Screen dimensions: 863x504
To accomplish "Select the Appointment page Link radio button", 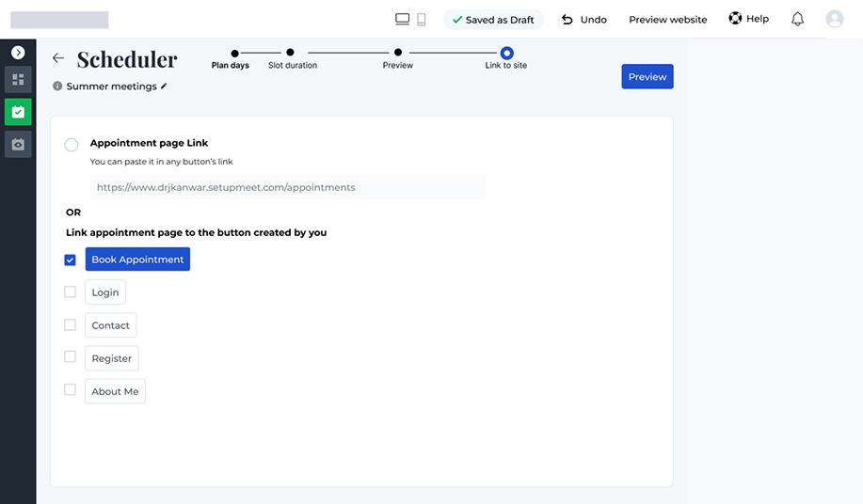I will pyautogui.click(x=72, y=144).
